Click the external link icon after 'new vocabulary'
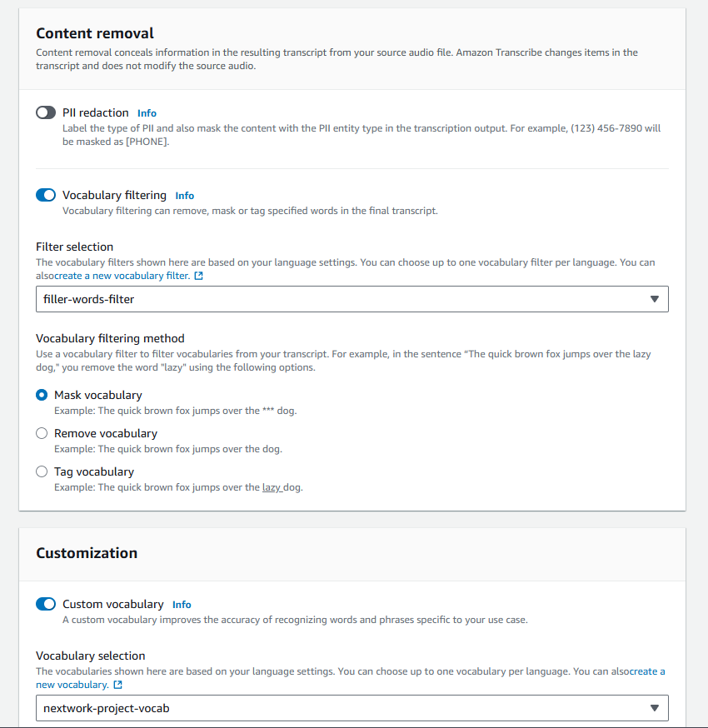The height and width of the screenshot is (728, 708). pos(118,685)
